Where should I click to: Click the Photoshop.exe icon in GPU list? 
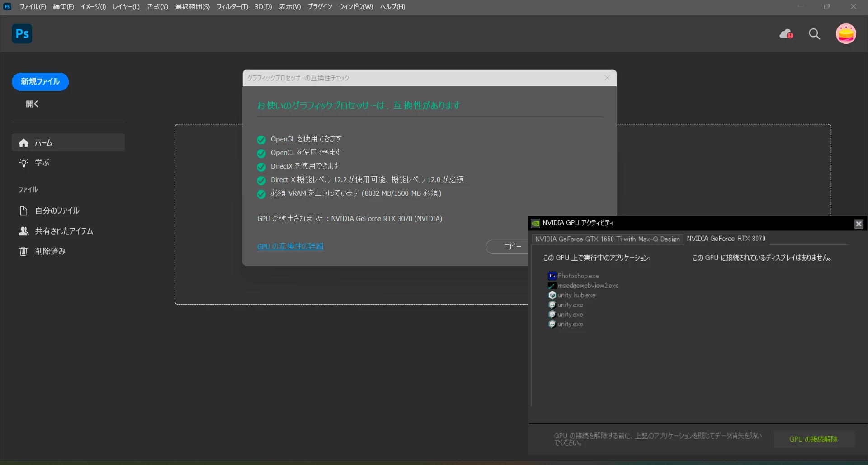pyautogui.click(x=552, y=276)
